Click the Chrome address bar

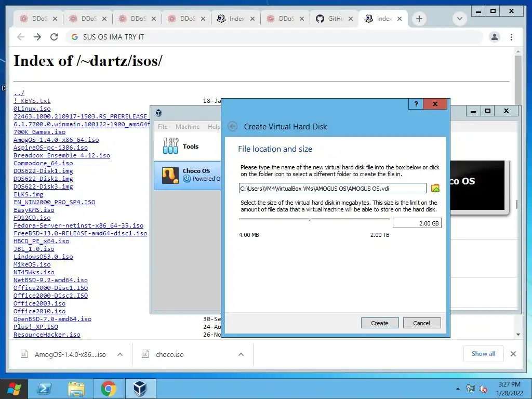[x=275, y=37]
